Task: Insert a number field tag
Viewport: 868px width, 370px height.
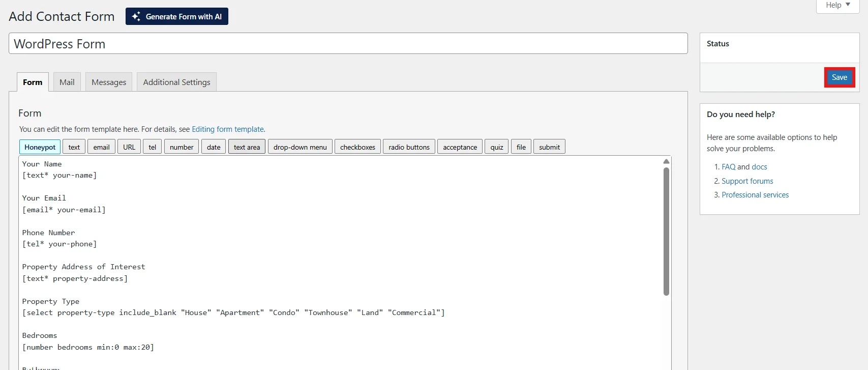Action: tap(182, 147)
